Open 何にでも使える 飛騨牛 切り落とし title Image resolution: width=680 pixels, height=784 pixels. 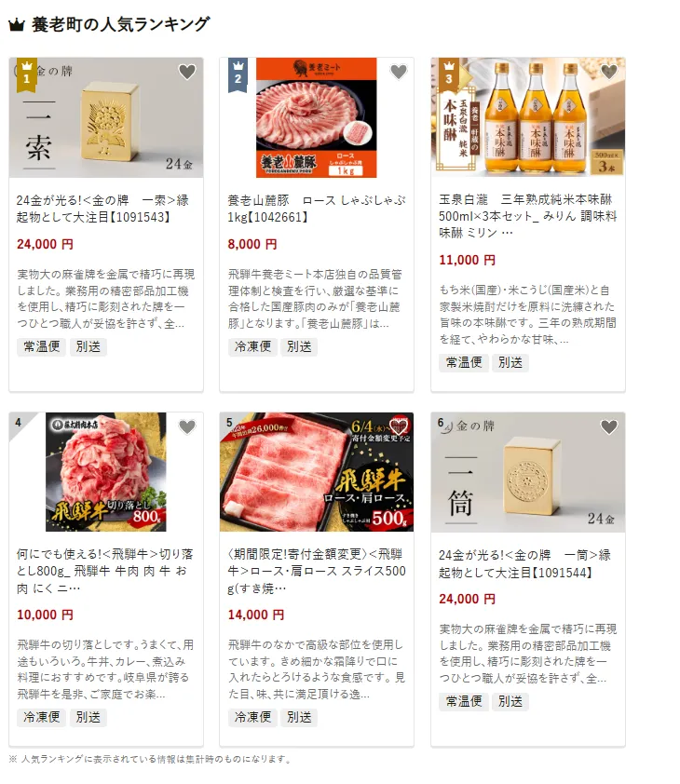point(105,571)
